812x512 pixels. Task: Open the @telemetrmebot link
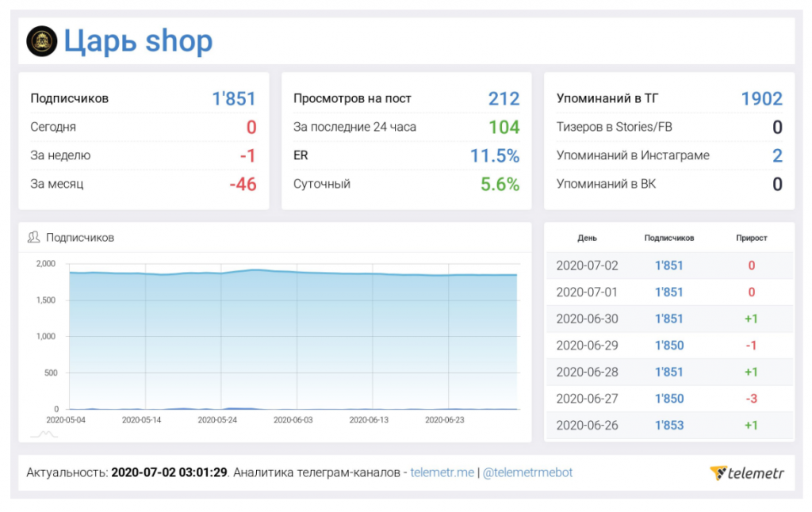[527, 472]
